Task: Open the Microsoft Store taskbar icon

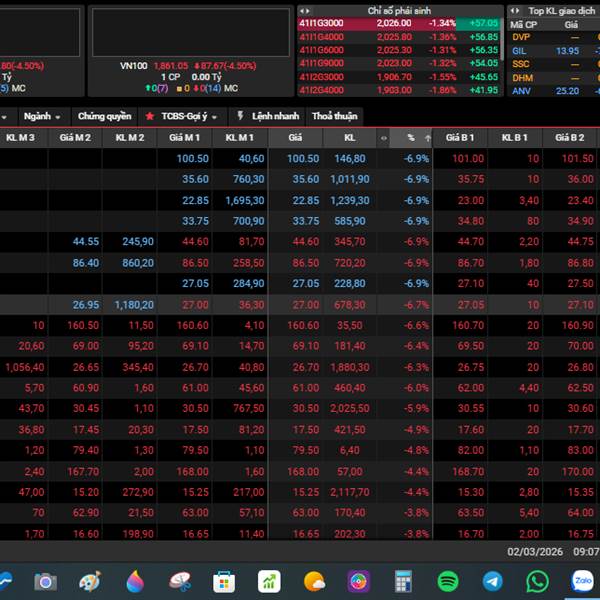Action: tap(224, 581)
